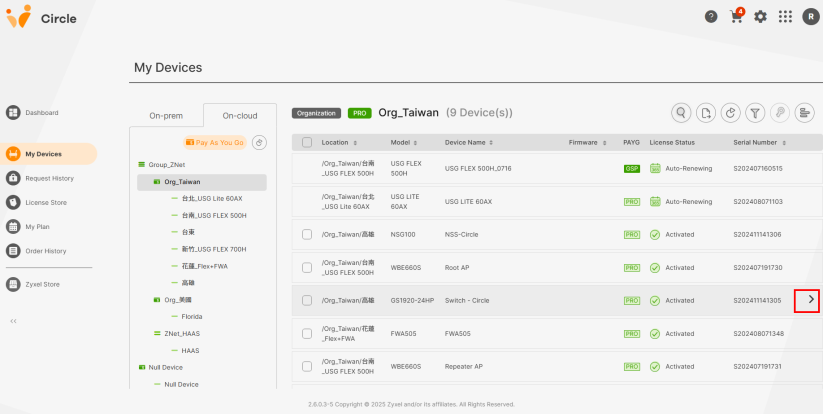
Task: Sort by Firmware column arrows
Action: click(x=604, y=143)
